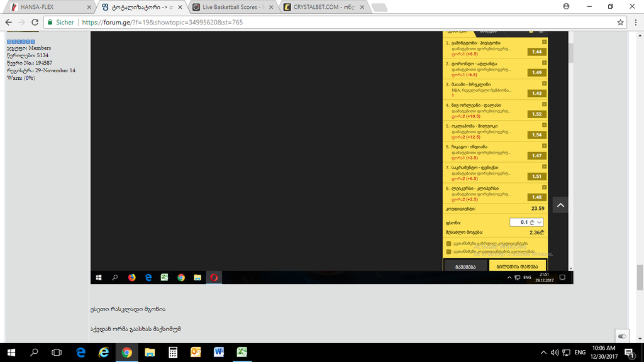Switch to the CRYSTALBET.COM tab
This screenshot has height=362, width=644.
pyautogui.click(x=324, y=7)
